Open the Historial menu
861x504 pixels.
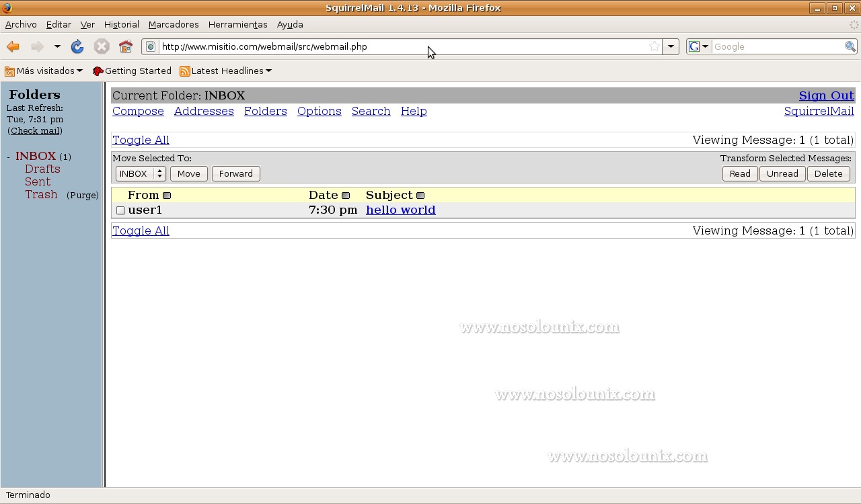(121, 24)
